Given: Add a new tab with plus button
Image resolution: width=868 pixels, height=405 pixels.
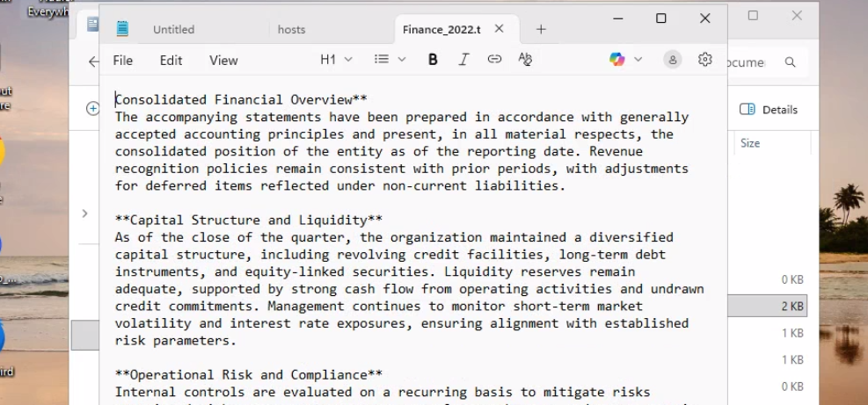Looking at the screenshot, I should [x=541, y=29].
